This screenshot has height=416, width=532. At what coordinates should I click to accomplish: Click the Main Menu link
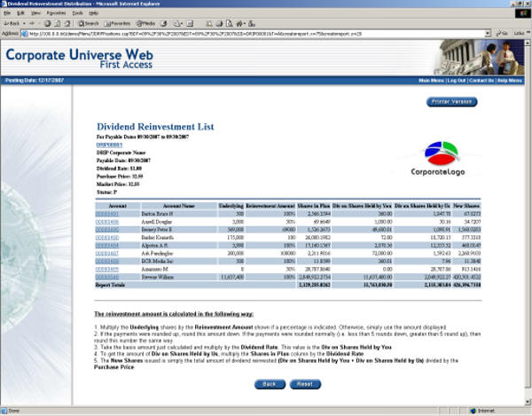point(431,81)
